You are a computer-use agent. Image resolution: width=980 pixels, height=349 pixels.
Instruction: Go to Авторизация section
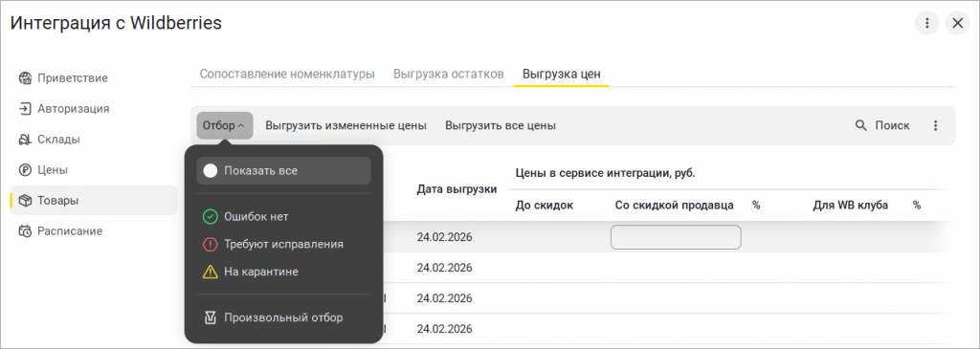coord(94,109)
